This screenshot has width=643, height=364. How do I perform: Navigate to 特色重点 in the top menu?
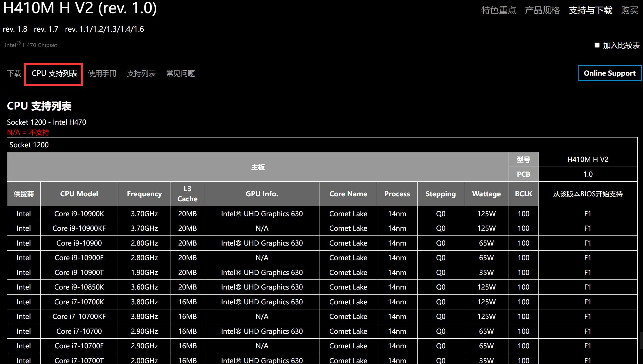(x=499, y=10)
